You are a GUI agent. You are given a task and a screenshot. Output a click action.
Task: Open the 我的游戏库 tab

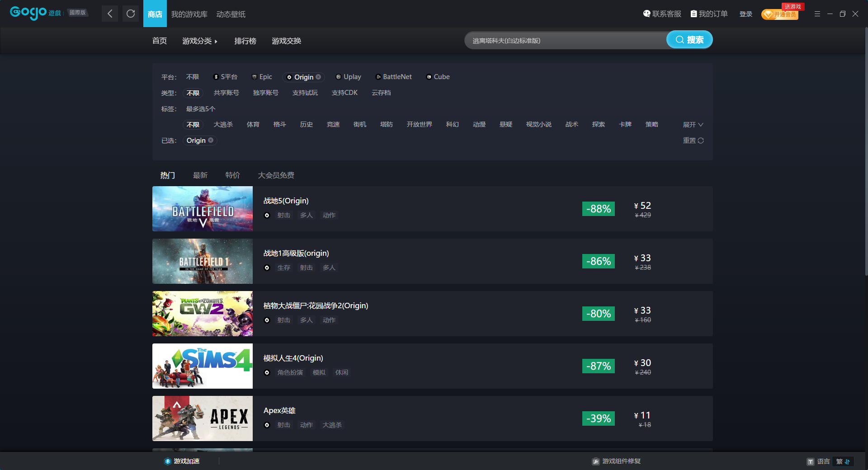[x=189, y=14]
